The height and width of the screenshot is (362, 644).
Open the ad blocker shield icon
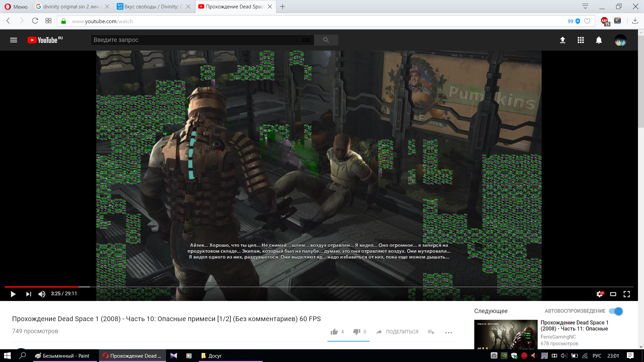[578, 21]
